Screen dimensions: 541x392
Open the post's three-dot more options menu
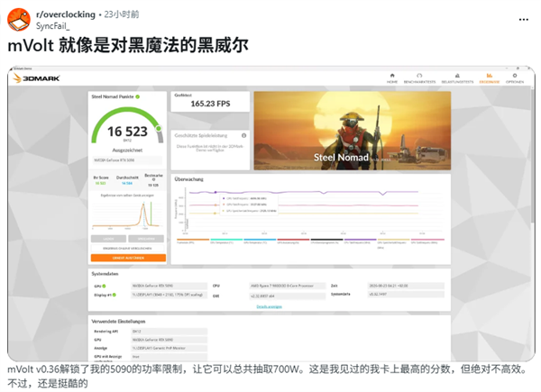pos(523,20)
